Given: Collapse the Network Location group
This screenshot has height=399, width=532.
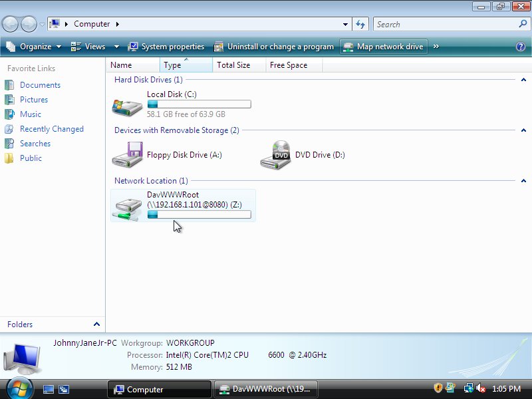Looking at the screenshot, I should (523, 181).
